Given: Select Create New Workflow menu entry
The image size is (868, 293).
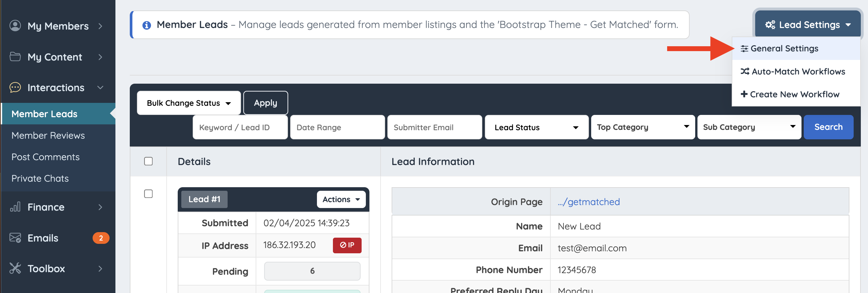Looking at the screenshot, I should pyautogui.click(x=796, y=94).
